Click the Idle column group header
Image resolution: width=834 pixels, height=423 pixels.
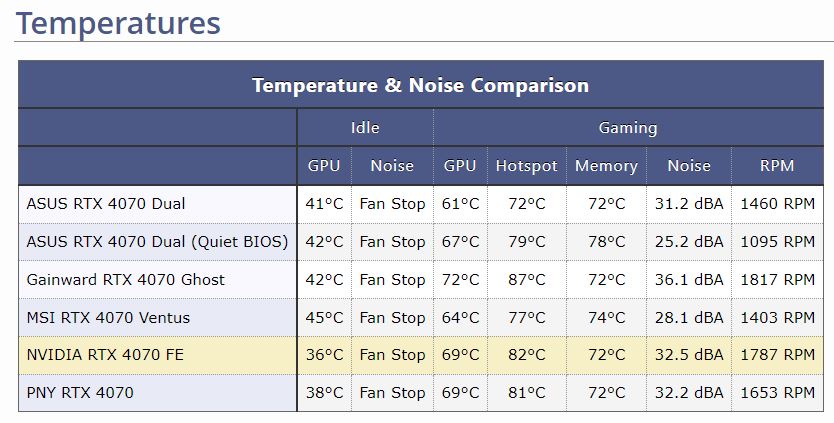(x=365, y=128)
